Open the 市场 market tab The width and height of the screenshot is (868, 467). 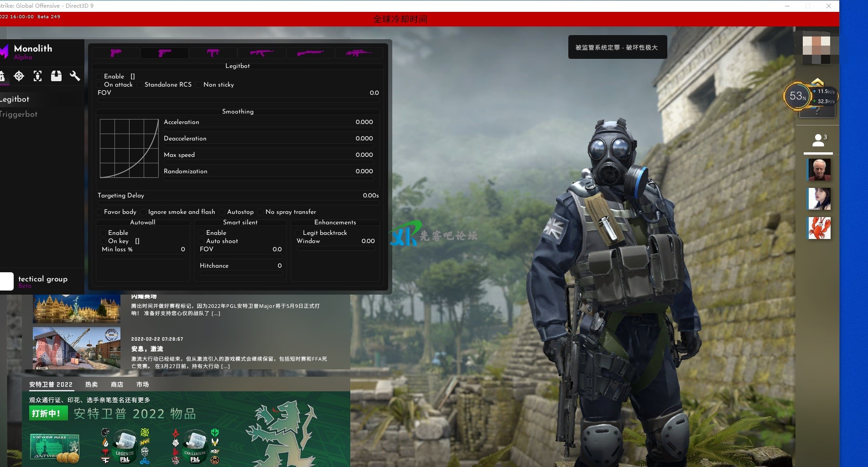coord(142,384)
